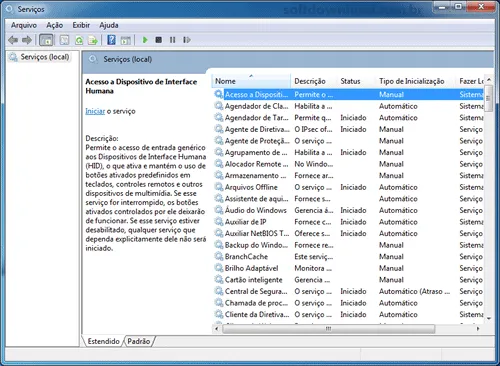The image size is (500, 366).
Task: Click 'No Windo...' description cell
Action: [314, 164]
